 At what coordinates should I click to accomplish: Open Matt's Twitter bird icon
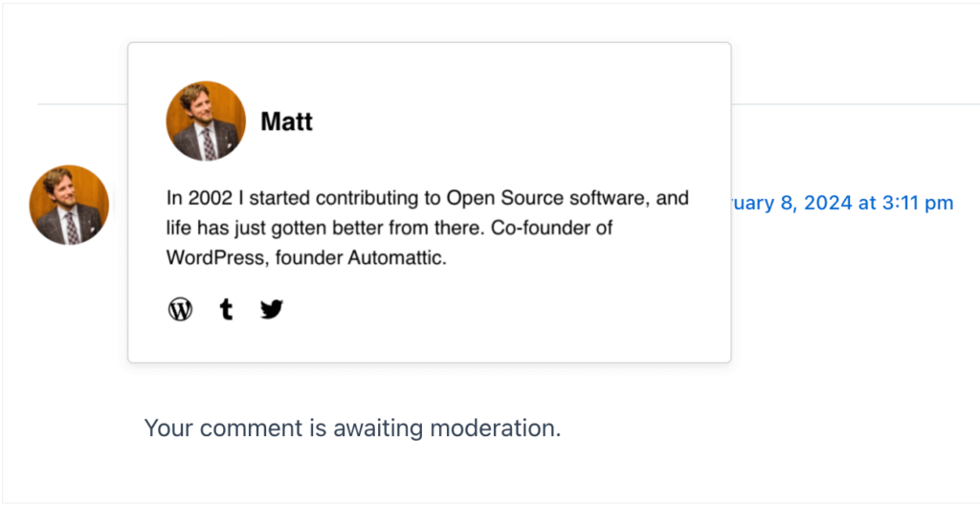272,309
